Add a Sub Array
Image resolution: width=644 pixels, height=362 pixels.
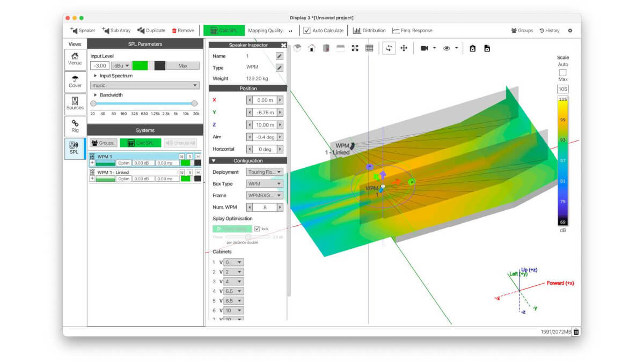[x=116, y=31]
